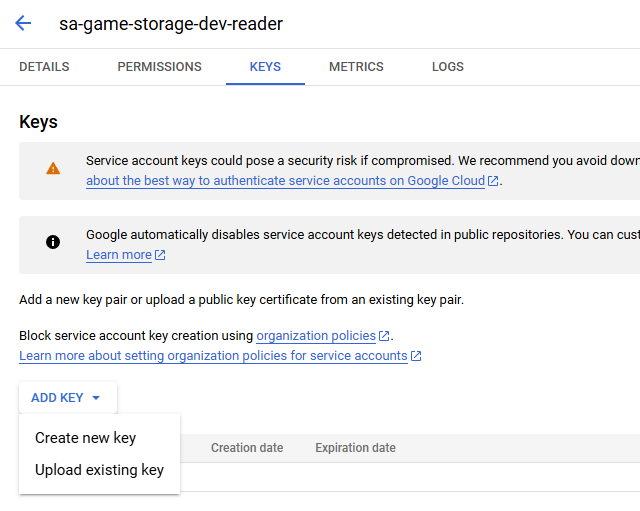This screenshot has width=640, height=511.
Task: Click the black info circle icon
Action: click(53, 242)
